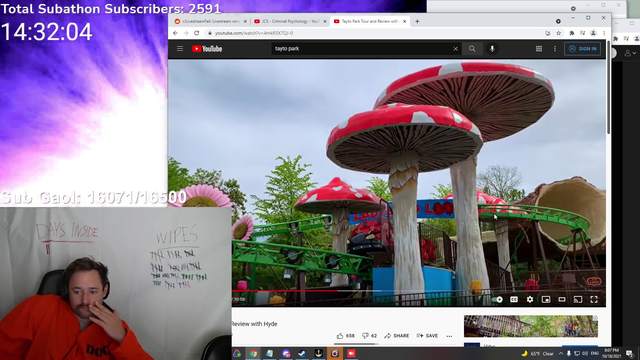Reload the YouTube page
This screenshot has width=640, height=360.
tap(197, 33)
